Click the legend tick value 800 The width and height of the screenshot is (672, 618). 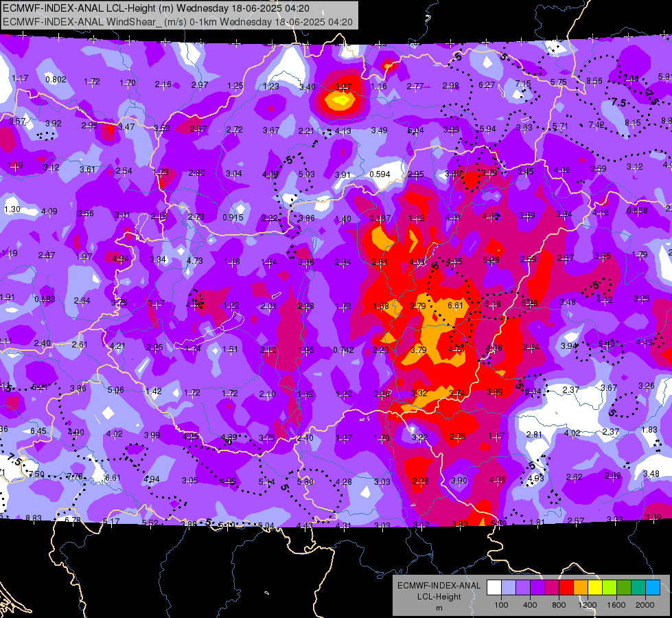pos(559,605)
